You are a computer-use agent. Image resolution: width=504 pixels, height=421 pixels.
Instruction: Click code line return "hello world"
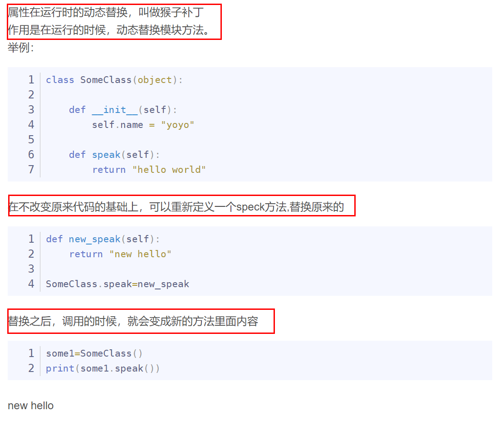[x=149, y=169]
